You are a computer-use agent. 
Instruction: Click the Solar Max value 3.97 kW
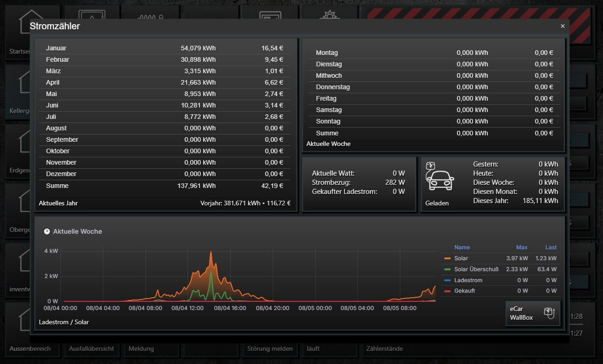pos(517,258)
